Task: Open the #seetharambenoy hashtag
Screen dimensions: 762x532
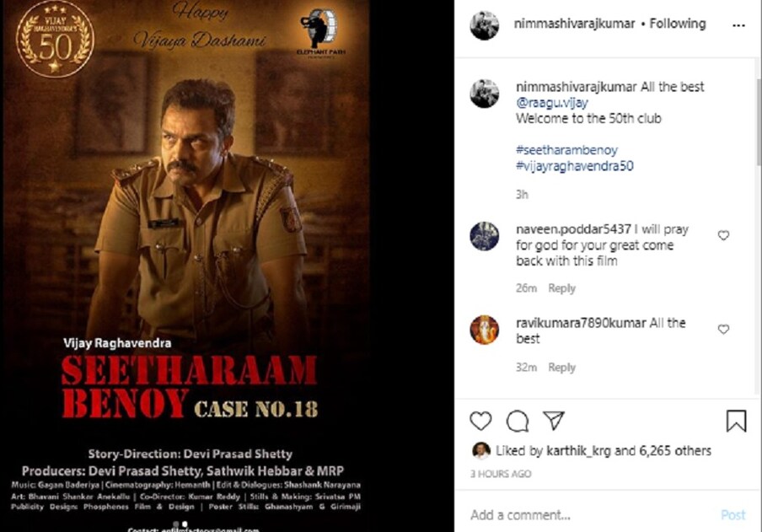Action: pyautogui.click(x=566, y=150)
